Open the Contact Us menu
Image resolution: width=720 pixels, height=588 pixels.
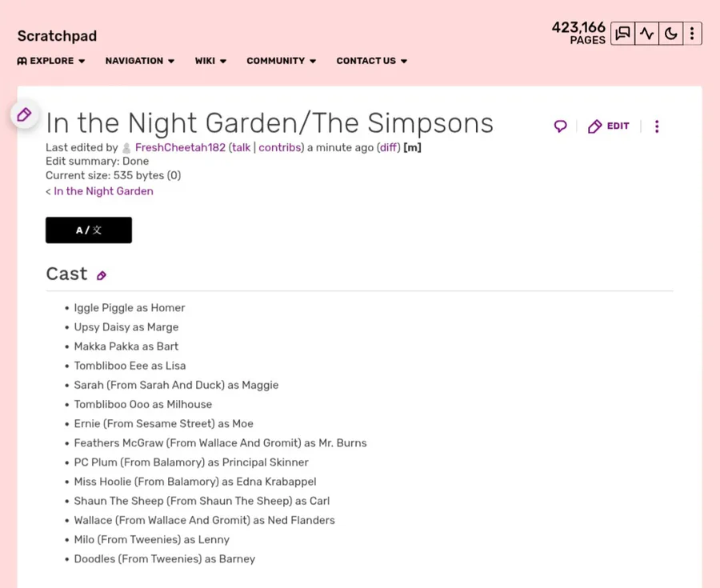point(371,61)
